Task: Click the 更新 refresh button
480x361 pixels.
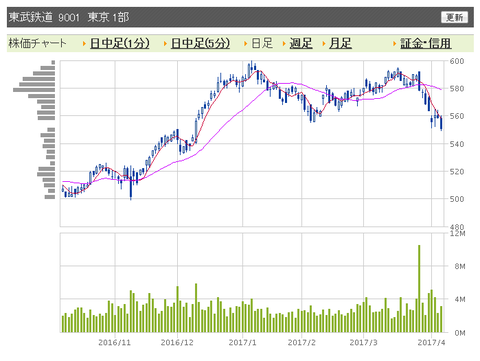Action: coord(454,17)
